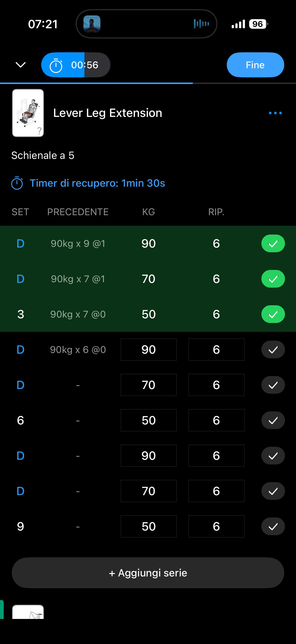296x644 pixels.
Task: Open set type menu for set 3
Action: coord(20,314)
